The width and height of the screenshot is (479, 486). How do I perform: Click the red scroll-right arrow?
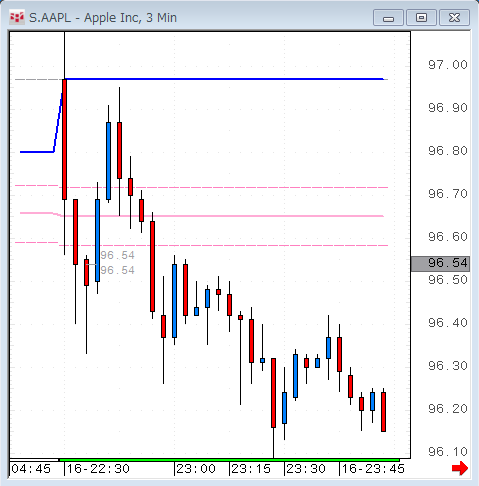click(460, 468)
